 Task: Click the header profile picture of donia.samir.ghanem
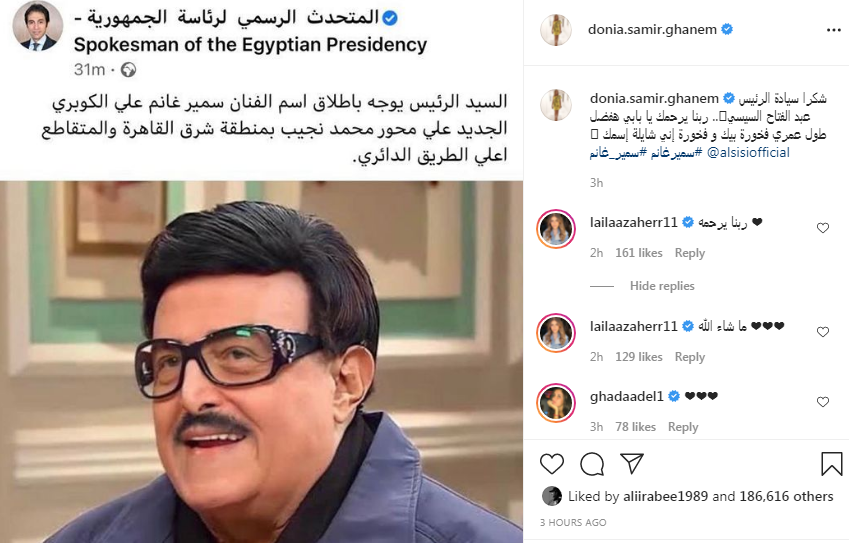[x=556, y=30]
